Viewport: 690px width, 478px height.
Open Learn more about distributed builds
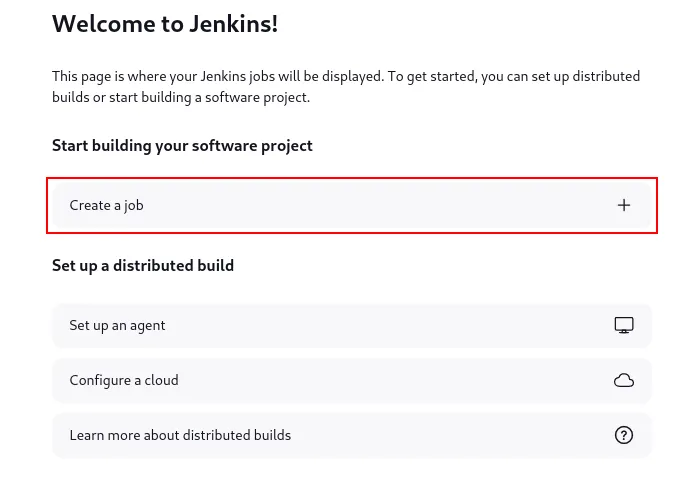[352, 435]
